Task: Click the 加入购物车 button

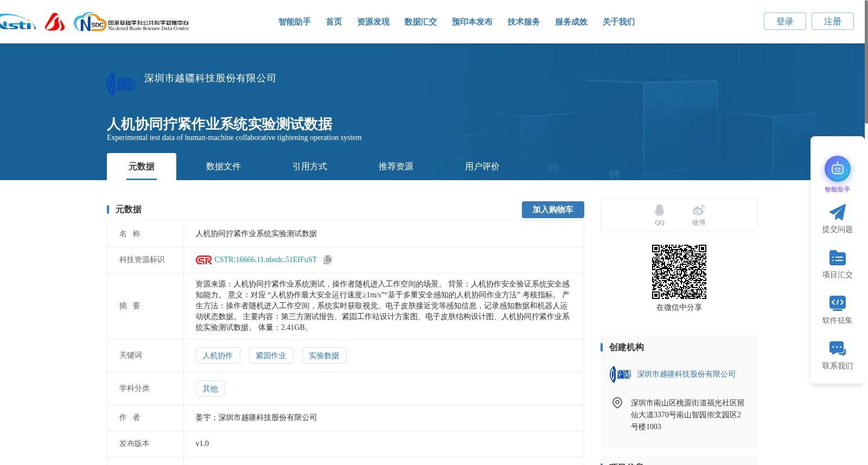Action: point(553,209)
